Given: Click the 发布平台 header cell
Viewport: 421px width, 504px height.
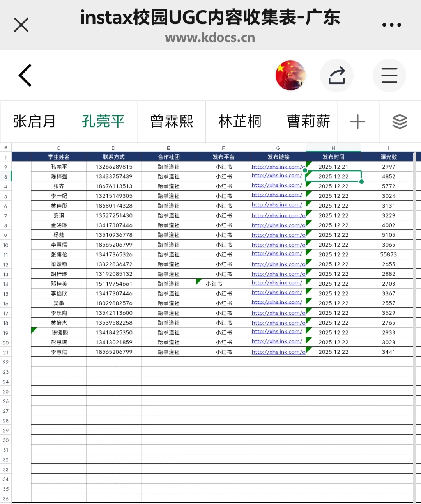Looking at the screenshot, I should [x=223, y=157].
